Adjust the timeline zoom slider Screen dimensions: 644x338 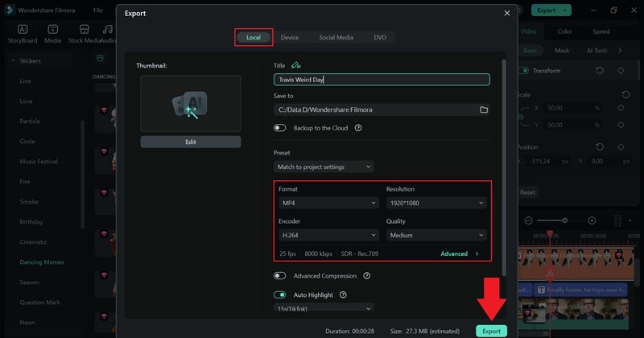(x=565, y=221)
